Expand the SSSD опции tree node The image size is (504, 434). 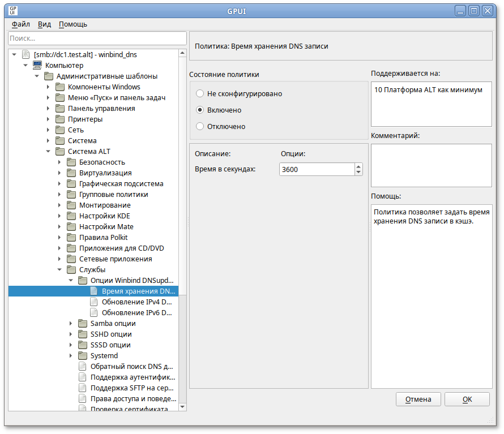pyautogui.click(x=71, y=345)
